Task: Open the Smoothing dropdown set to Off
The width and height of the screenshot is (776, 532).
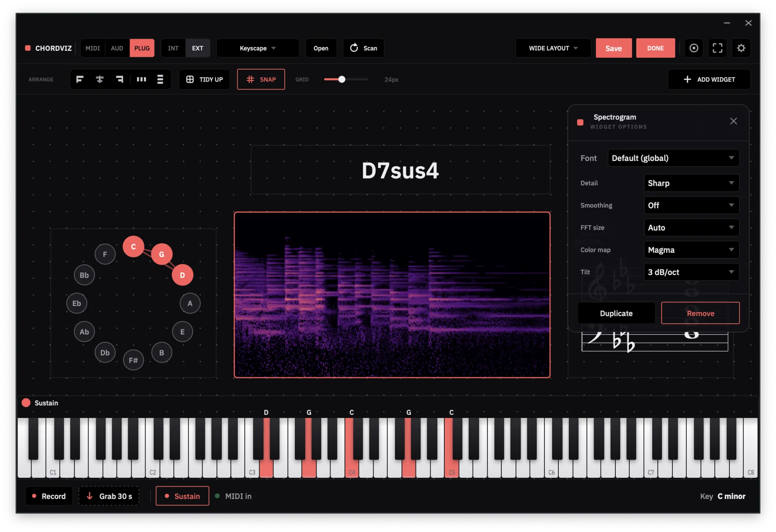Action: 691,205
